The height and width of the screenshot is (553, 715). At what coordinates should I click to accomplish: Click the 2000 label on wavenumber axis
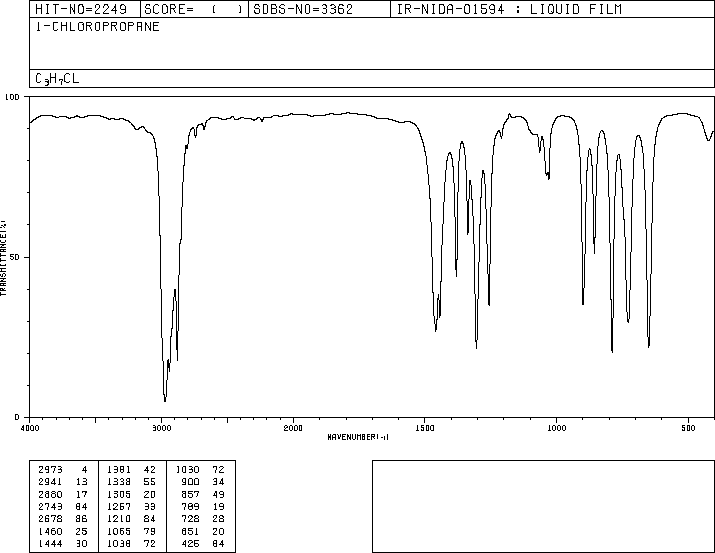point(293,428)
